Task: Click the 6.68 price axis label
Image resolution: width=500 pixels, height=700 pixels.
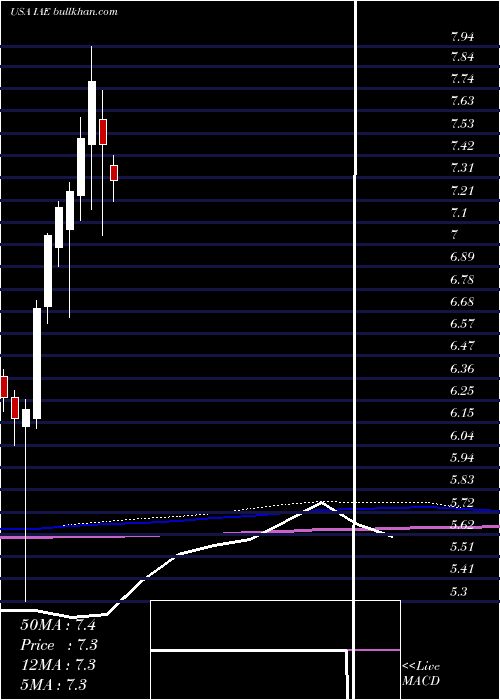Action: click(462, 302)
